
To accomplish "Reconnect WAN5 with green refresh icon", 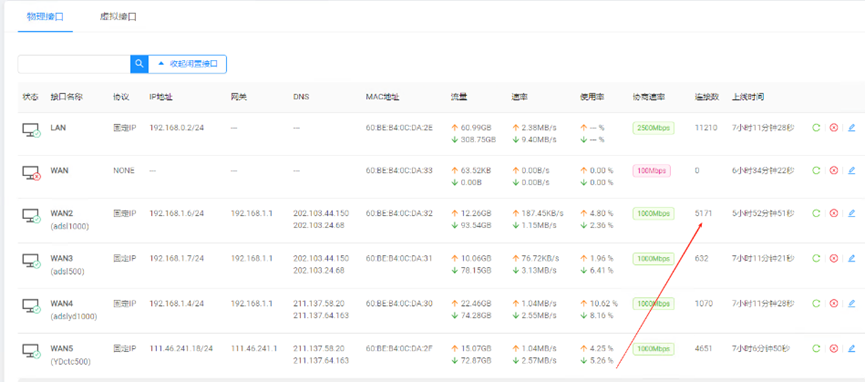I will pos(816,348).
